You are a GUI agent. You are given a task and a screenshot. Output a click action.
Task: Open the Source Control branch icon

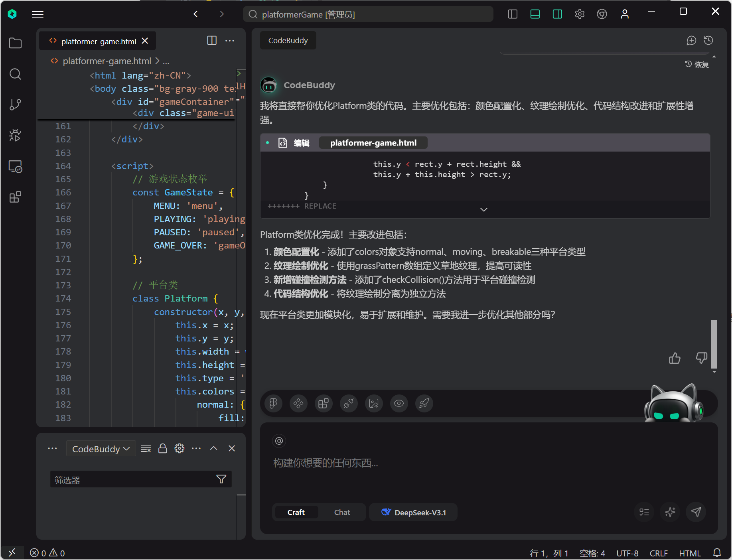click(15, 105)
